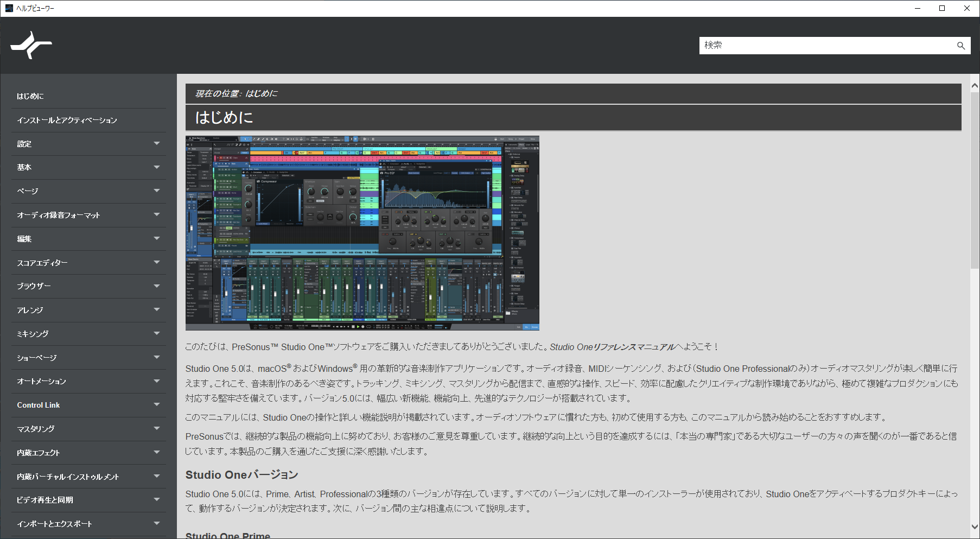The height and width of the screenshot is (539, 980).
Task: Click the はじめに page heading
Action: coord(224,117)
